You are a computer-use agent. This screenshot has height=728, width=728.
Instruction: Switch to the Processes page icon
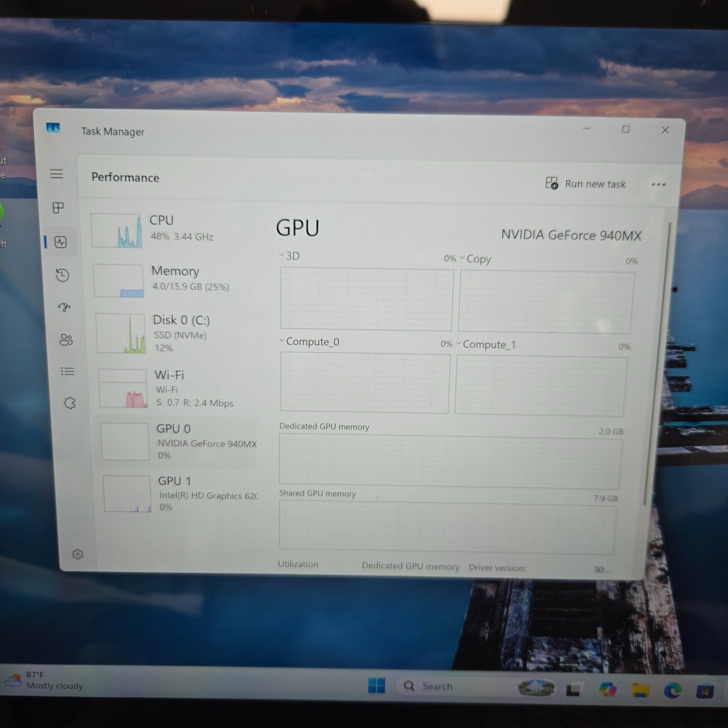[58, 208]
